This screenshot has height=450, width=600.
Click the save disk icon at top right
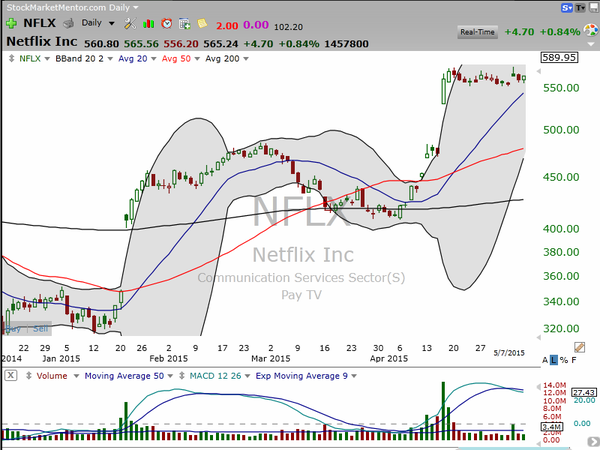tap(595, 7)
